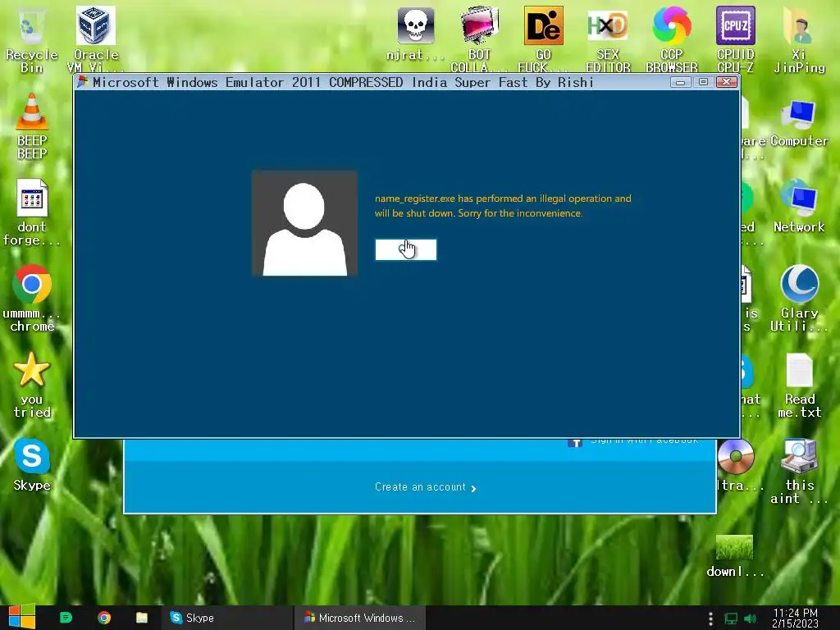Select the disc icon labeled ltra...

point(736,456)
